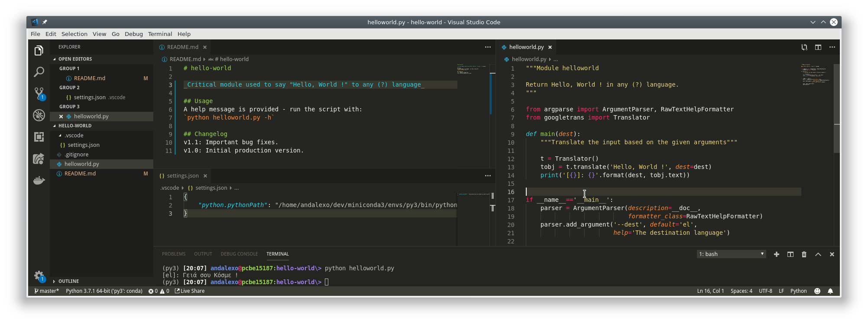Click the helloworld.py minimap
The height and width of the screenshot is (324, 868).
(816, 75)
